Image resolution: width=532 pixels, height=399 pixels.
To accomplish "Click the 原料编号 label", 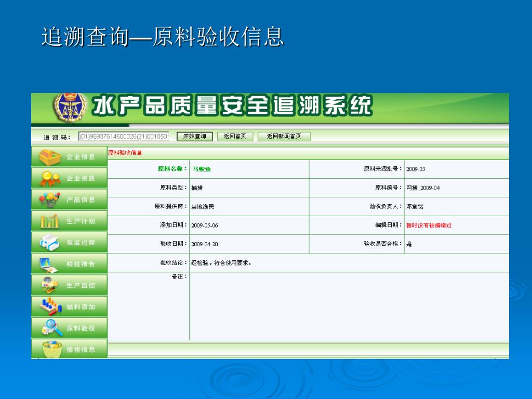I will [x=389, y=187].
